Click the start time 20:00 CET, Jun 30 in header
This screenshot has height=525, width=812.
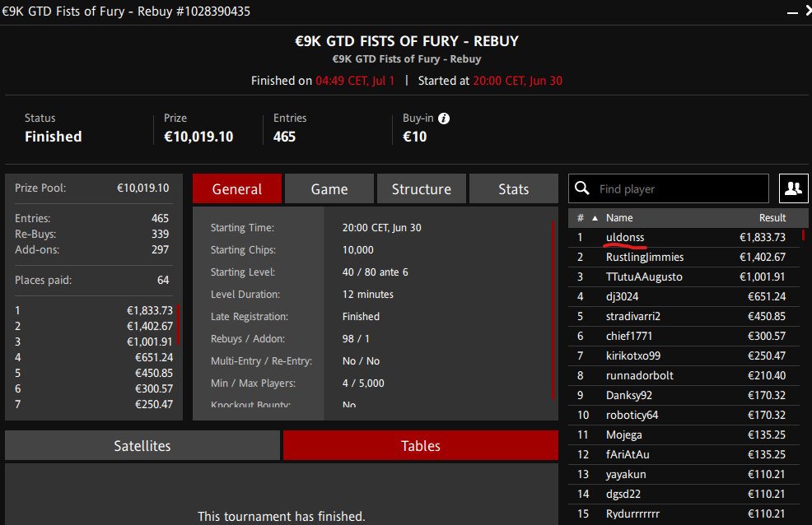(x=517, y=81)
